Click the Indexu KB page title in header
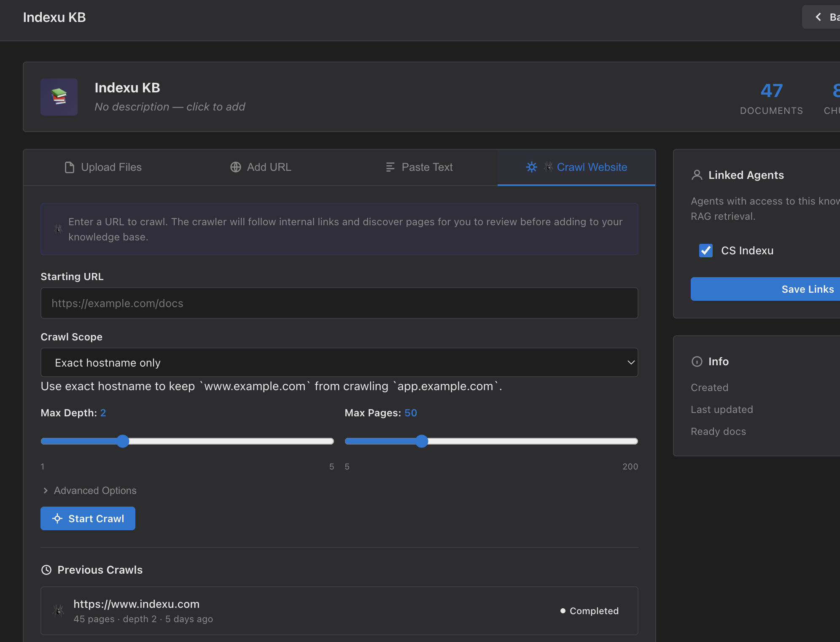Viewport: 840px width, 642px height. (x=54, y=17)
